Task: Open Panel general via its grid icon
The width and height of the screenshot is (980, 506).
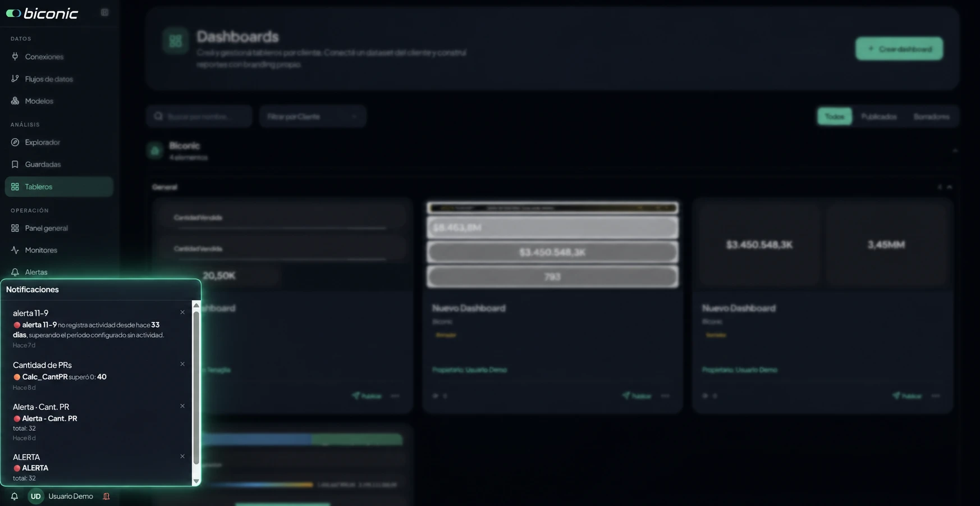Action: 15,228
